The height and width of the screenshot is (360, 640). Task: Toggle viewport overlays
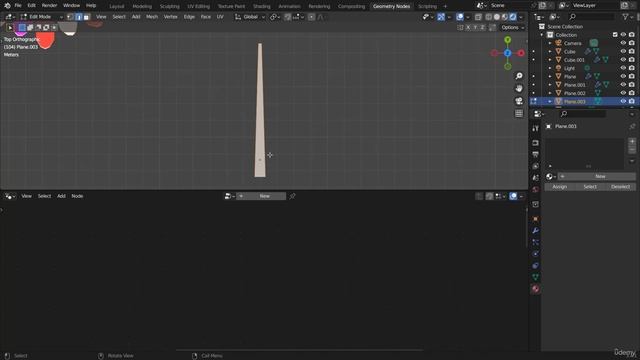[460, 17]
